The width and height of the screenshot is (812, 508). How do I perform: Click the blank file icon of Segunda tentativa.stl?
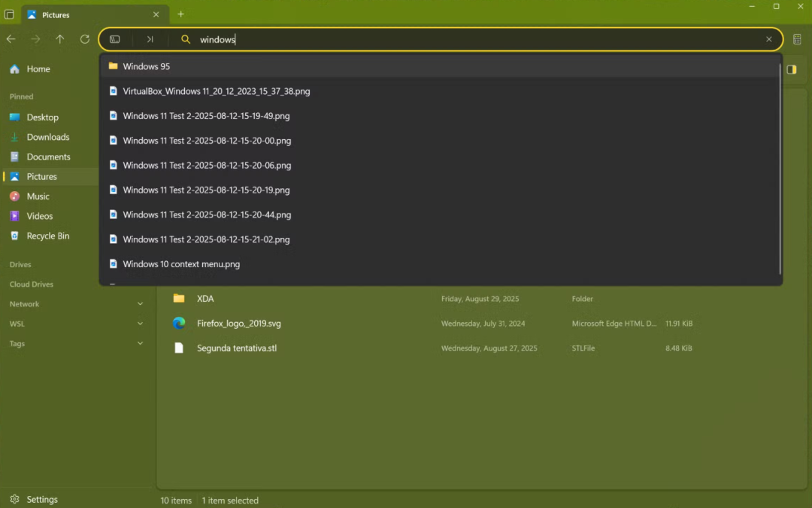click(x=179, y=348)
